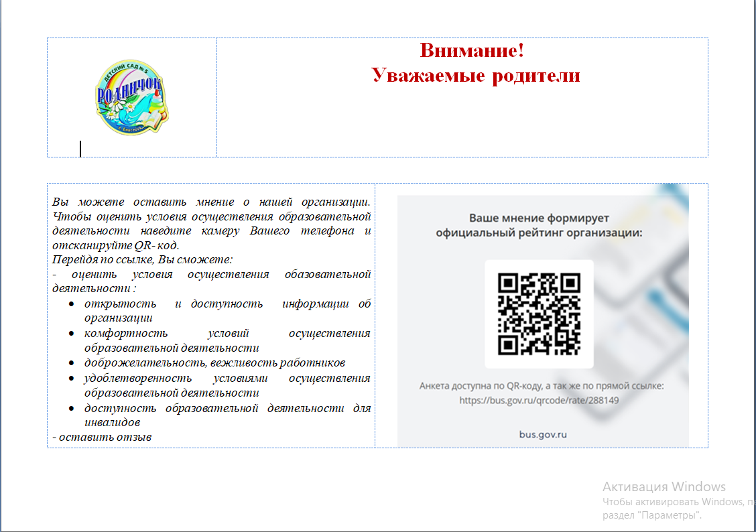Click bullet "открытость и доступность информации об"

[x=227, y=304]
